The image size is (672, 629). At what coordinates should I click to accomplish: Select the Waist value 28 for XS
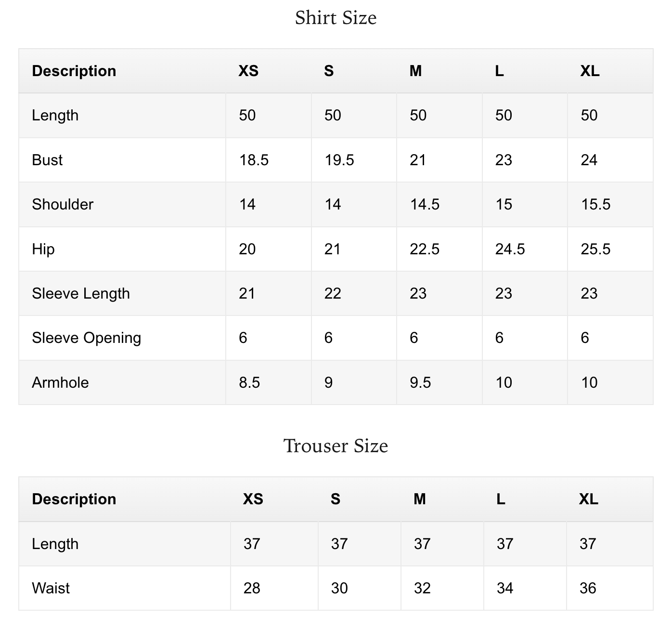(252, 588)
